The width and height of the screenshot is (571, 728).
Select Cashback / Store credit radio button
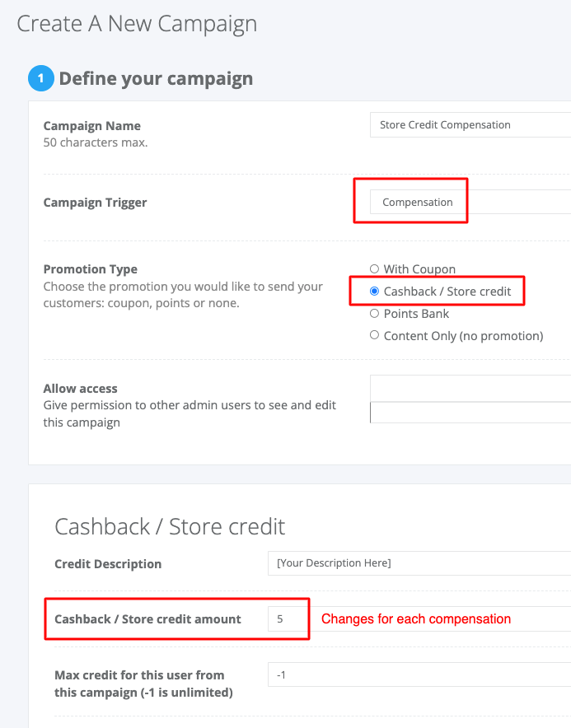pos(374,291)
